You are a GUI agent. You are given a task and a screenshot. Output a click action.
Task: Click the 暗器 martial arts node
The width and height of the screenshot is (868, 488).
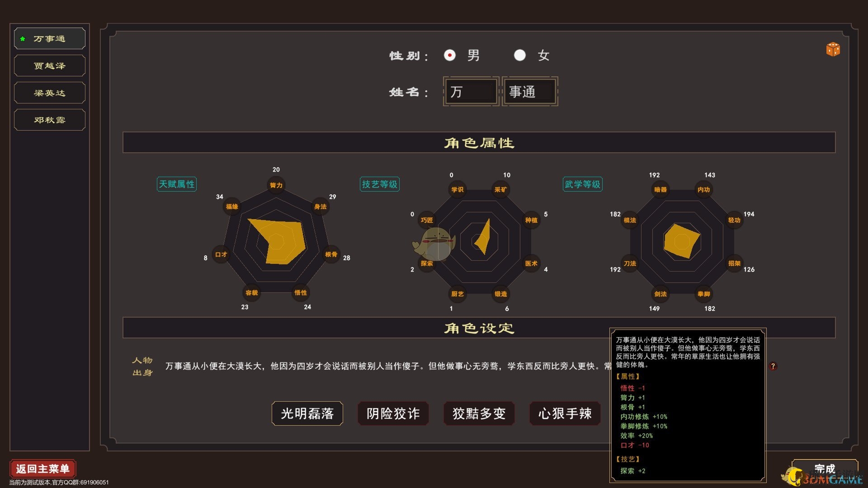tap(660, 190)
